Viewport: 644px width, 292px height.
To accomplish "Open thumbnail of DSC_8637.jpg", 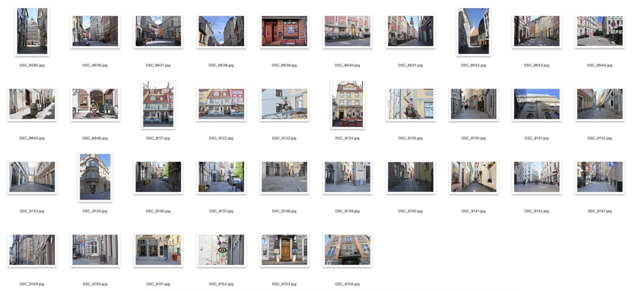I will [158, 31].
